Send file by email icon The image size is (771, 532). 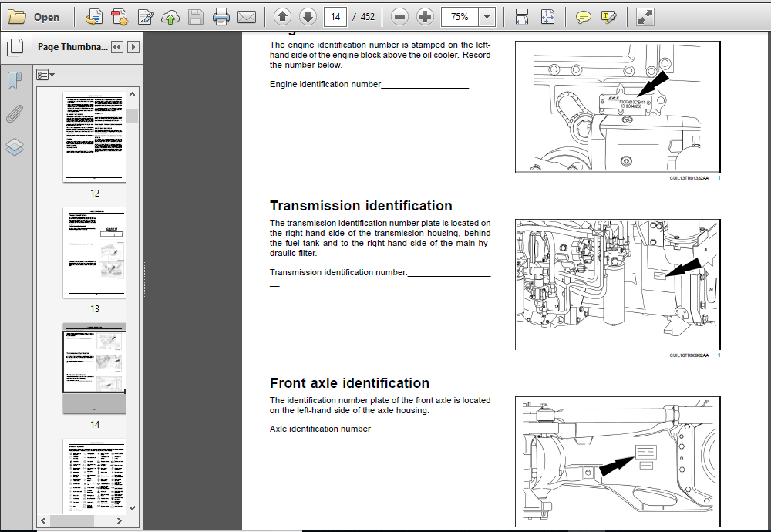coord(247,17)
